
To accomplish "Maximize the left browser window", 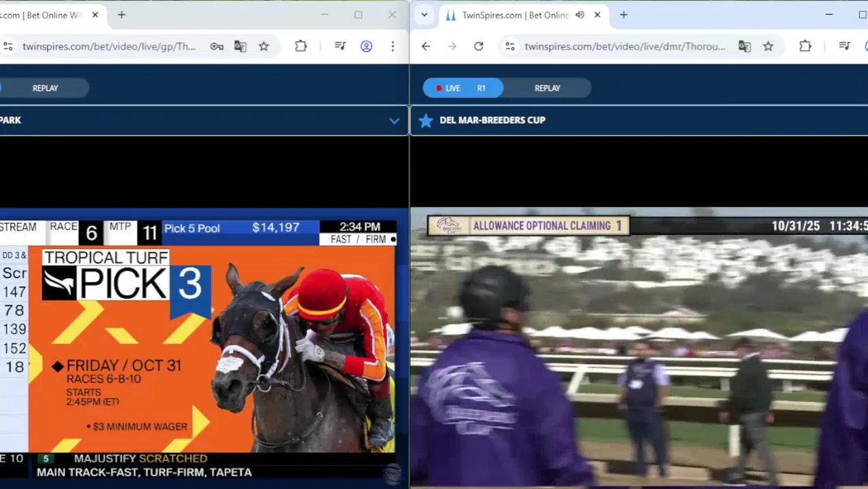I will tap(358, 14).
